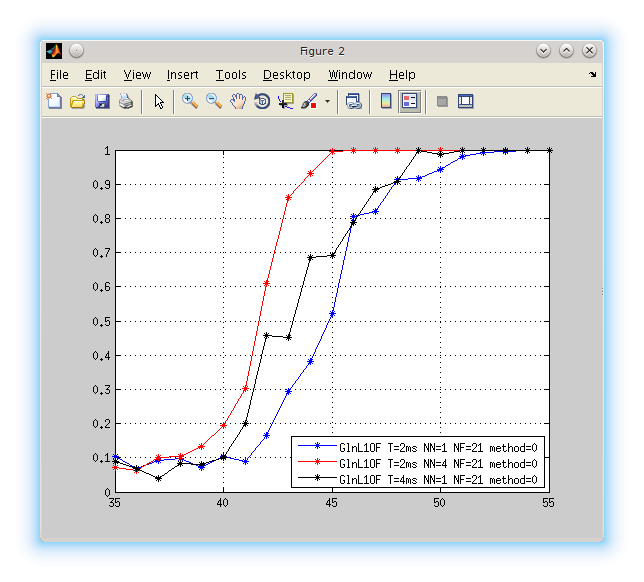Select the Zoom In magnifier tool
644x582 pixels.
click(x=190, y=101)
